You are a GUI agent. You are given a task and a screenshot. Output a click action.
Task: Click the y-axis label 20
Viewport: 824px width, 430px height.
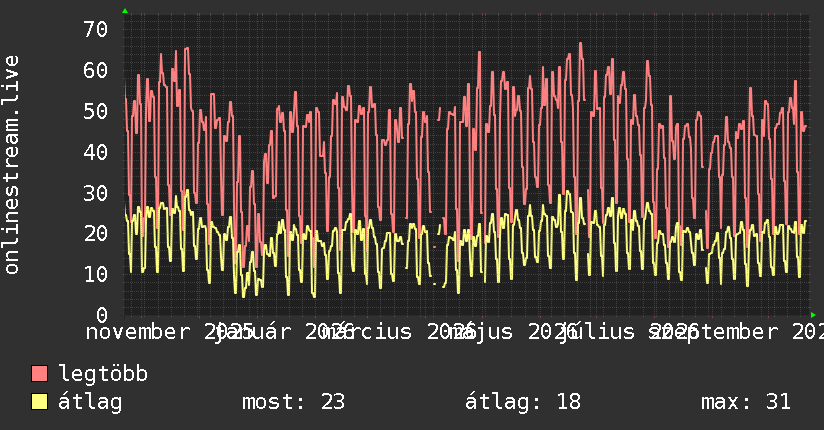(x=96, y=233)
